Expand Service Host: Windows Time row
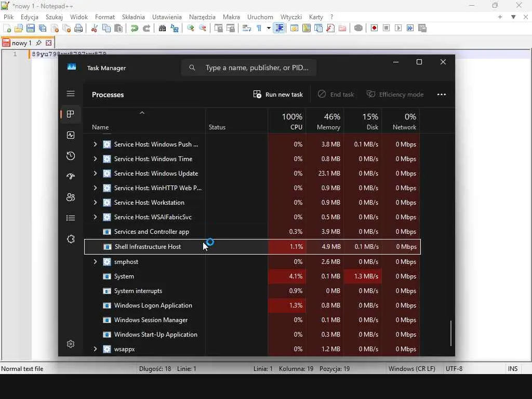 95,159
